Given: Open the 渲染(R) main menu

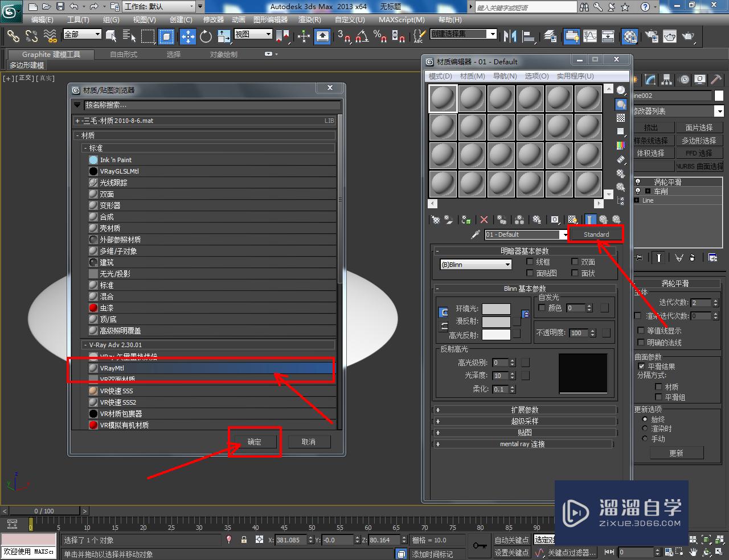Looking at the screenshot, I should pyautogui.click(x=310, y=19).
